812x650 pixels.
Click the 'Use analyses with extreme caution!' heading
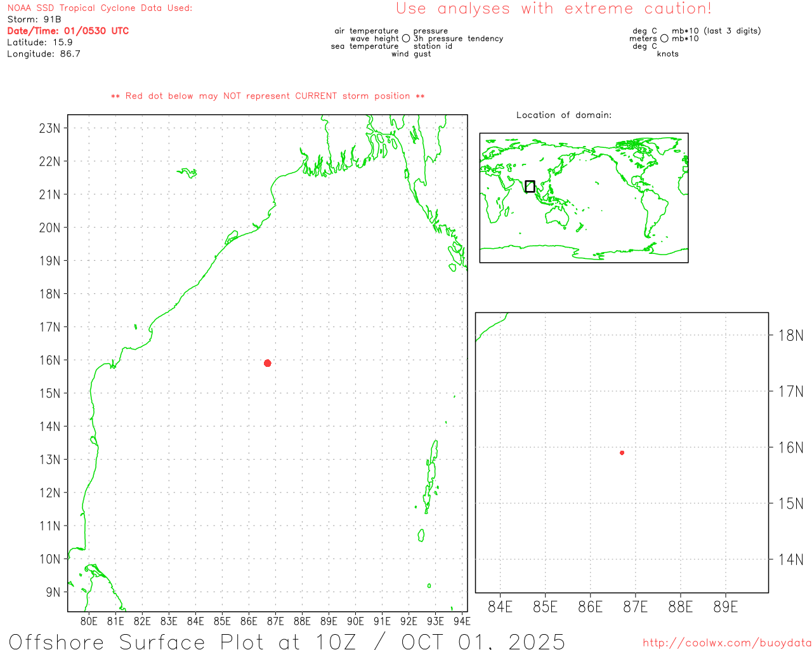tap(553, 9)
